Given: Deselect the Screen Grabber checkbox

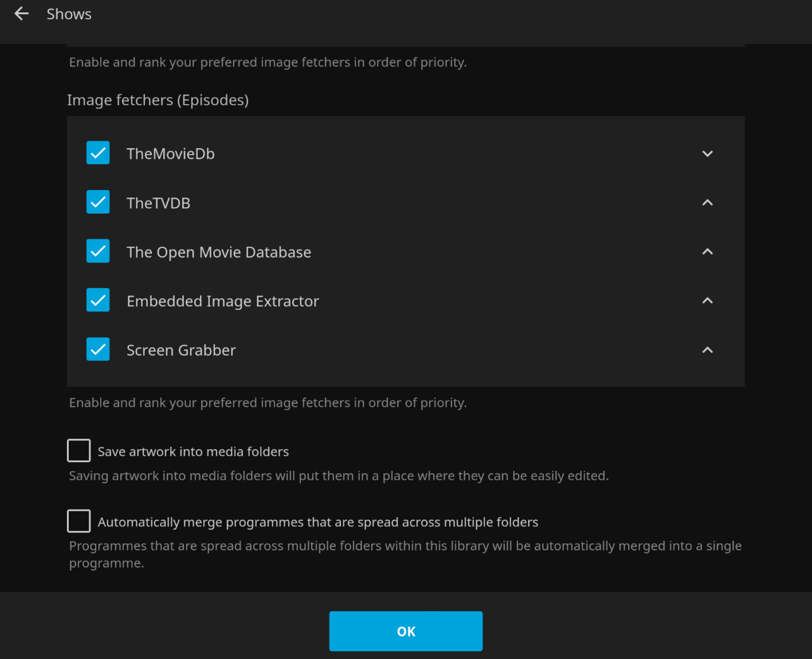Looking at the screenshot, I should 98,349.
